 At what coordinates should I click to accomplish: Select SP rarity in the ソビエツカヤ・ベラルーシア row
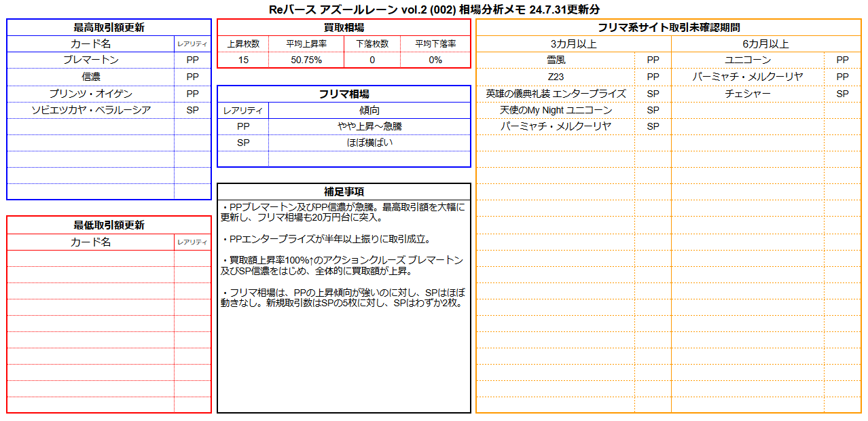click(193, 110)
